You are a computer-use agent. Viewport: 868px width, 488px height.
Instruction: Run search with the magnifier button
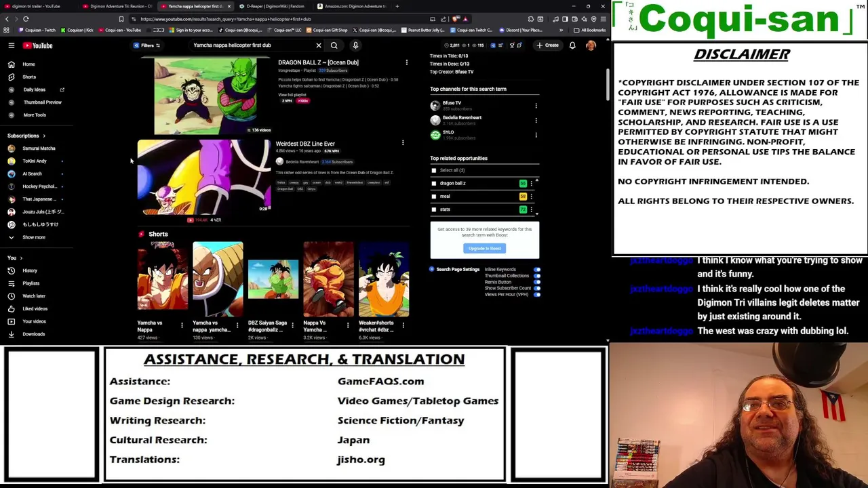click(334, 45)
